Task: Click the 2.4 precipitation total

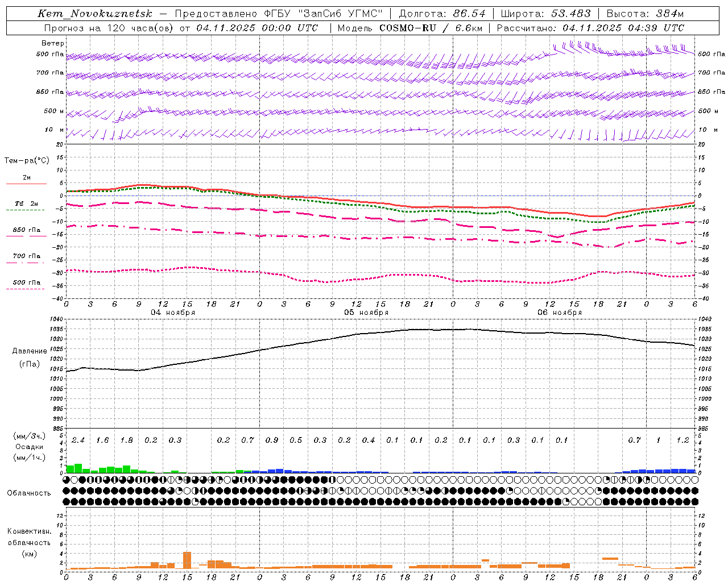Action: (78, 440)
